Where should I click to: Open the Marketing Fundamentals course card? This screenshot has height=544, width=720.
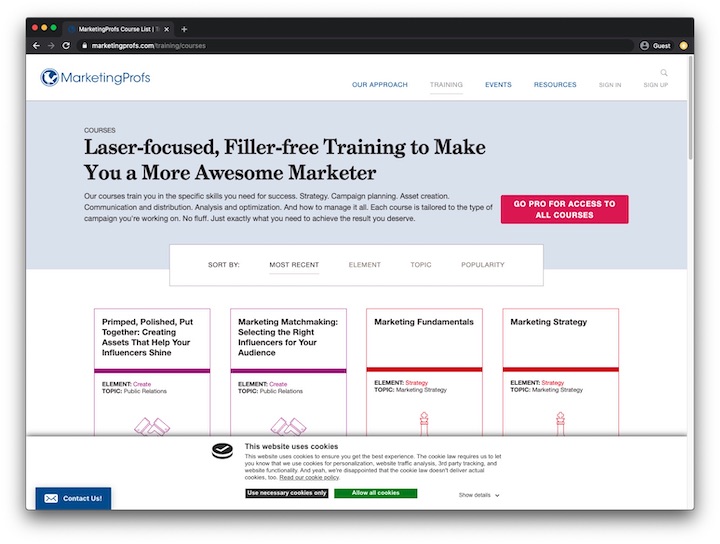[424, 322]
